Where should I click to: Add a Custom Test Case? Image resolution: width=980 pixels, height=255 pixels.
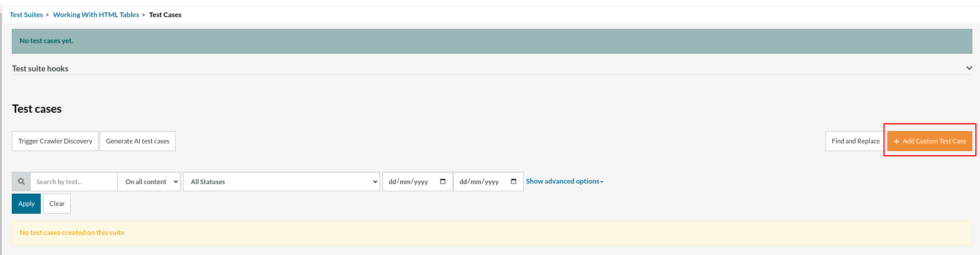[929, 141]
